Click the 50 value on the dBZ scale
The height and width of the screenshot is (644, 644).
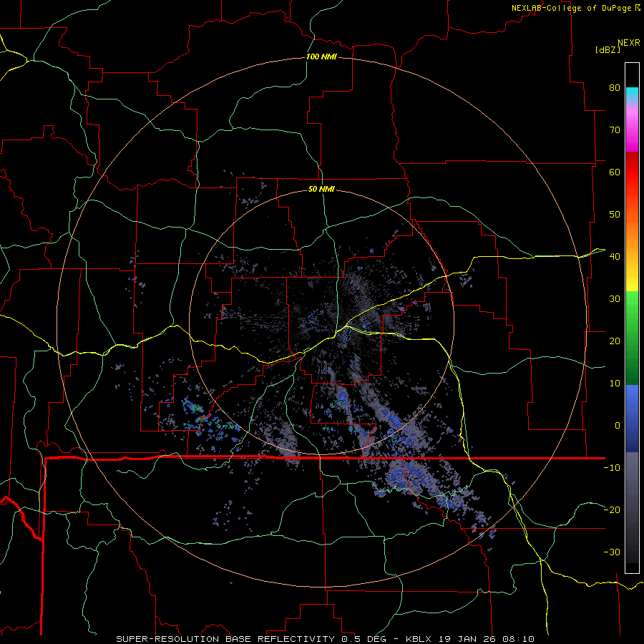(x=615, y=215)
